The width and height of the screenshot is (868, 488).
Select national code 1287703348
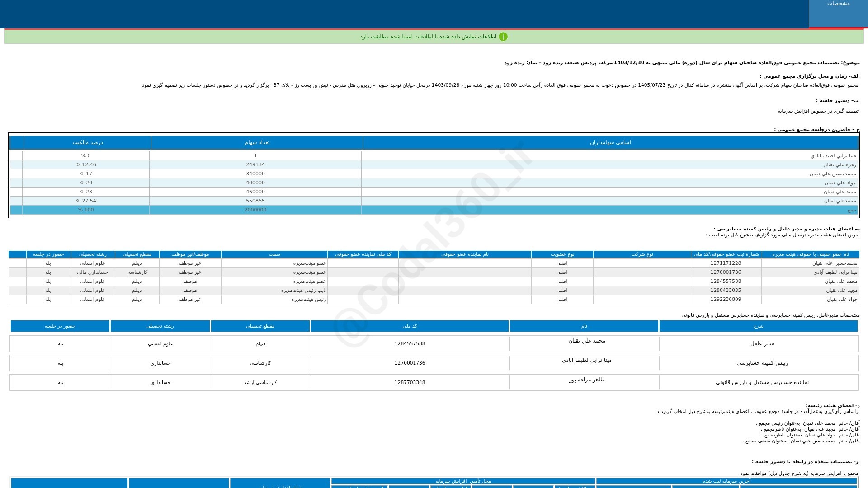[x=410, y=383]
